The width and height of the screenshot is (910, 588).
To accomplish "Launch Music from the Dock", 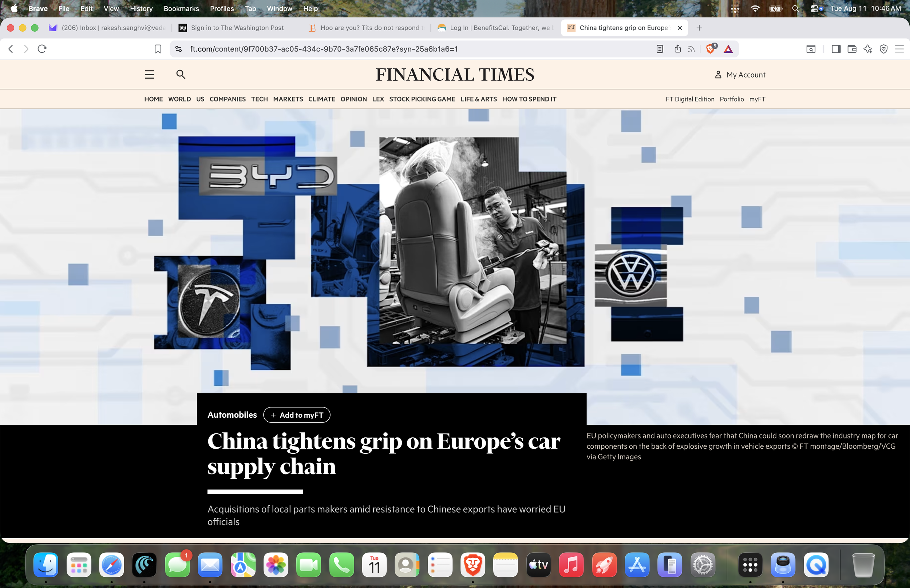I will pyautogui.click(x=571, y=564).
